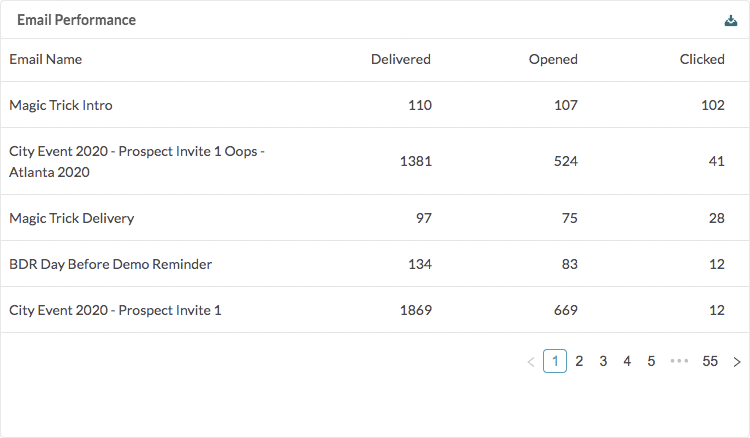Screen dimensions: 750x438
Task: Sort by Email Name column header
Action: (45, 59)
